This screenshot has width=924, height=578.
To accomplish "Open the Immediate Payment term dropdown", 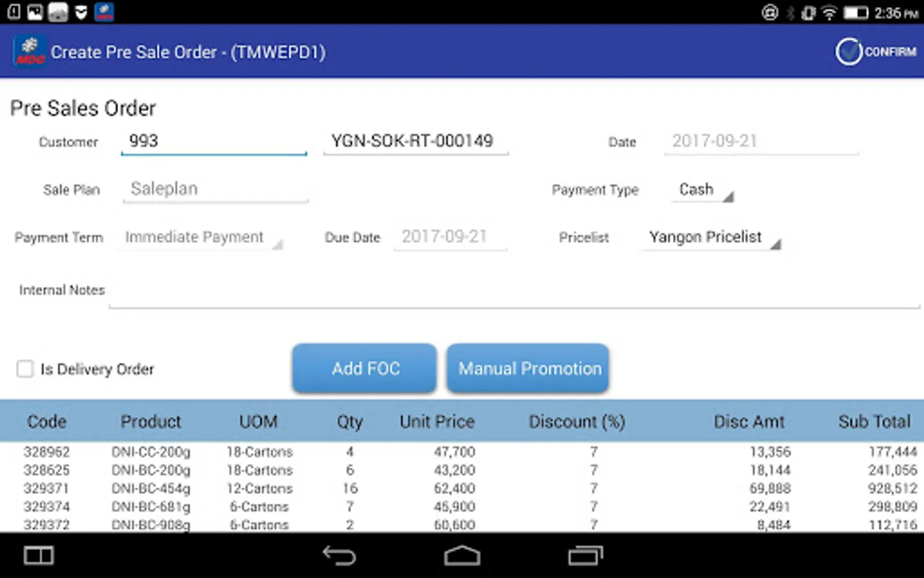I will tap(200, 237).
